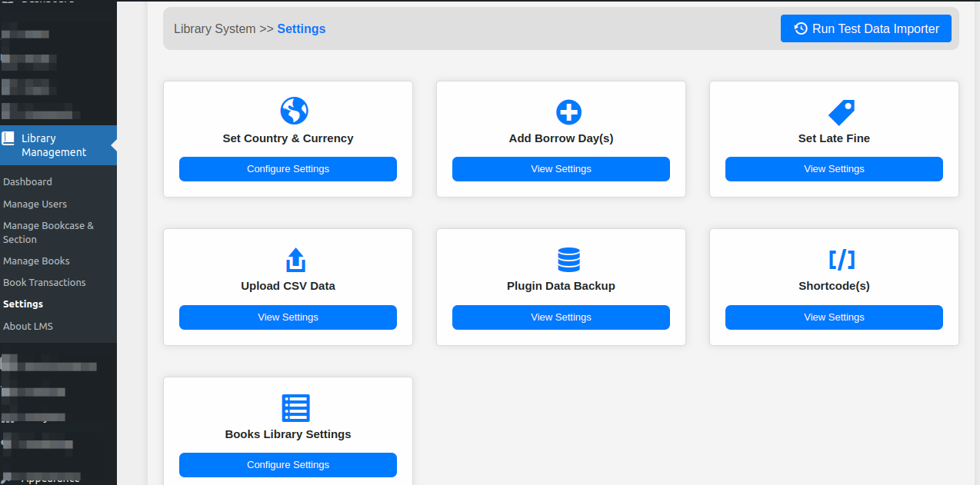
Task: Click the tag icon above Set Late Fine
Action: [x=842, y=112]
